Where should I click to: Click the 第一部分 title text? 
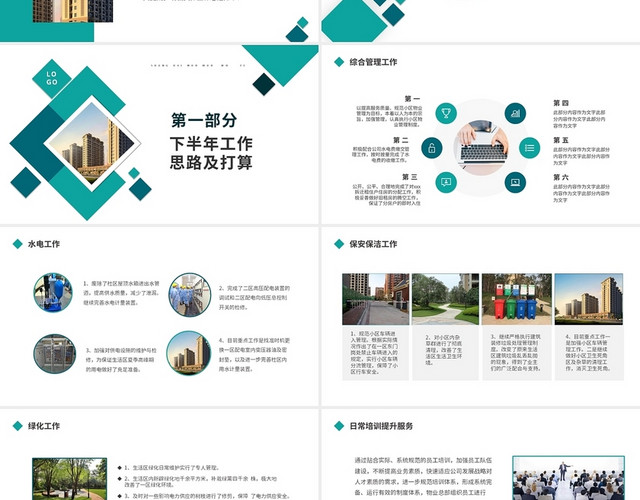(x=204, y=120)
